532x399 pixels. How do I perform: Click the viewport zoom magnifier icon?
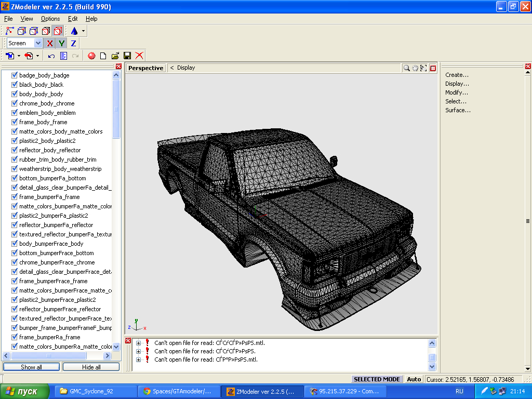click(407, 68)
